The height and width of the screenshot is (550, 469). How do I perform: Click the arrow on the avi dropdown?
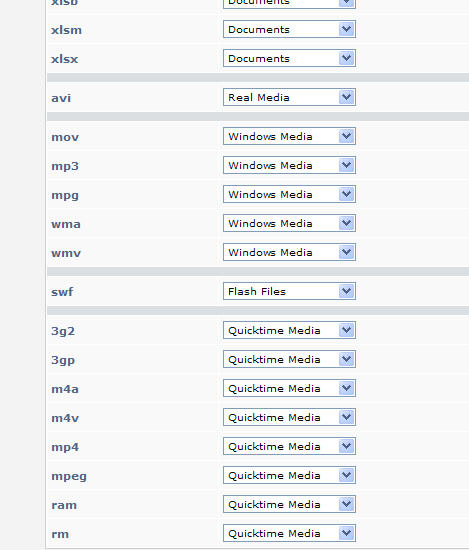347,97
